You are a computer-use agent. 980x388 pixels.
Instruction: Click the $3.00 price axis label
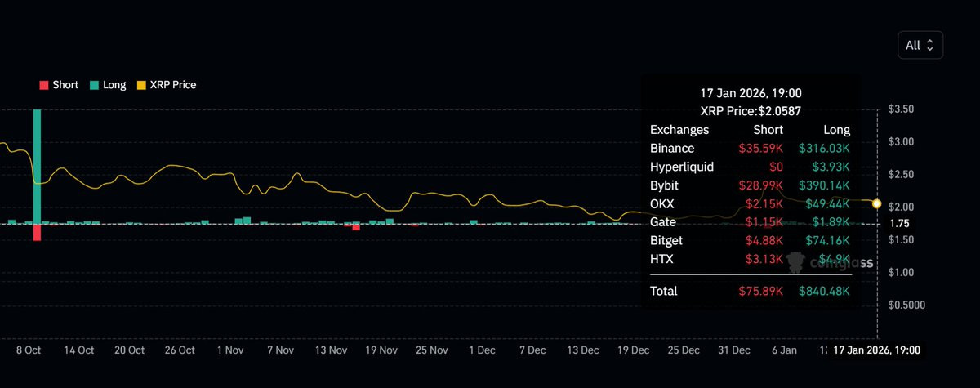[x=902, y=142]
